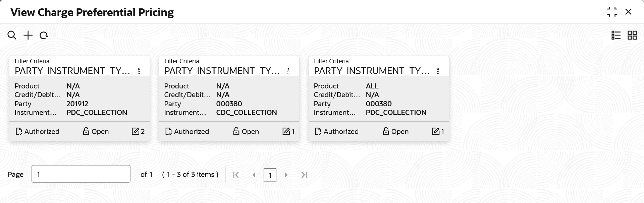Open options menu for CDC_COLLECTION card

point(288,71)
